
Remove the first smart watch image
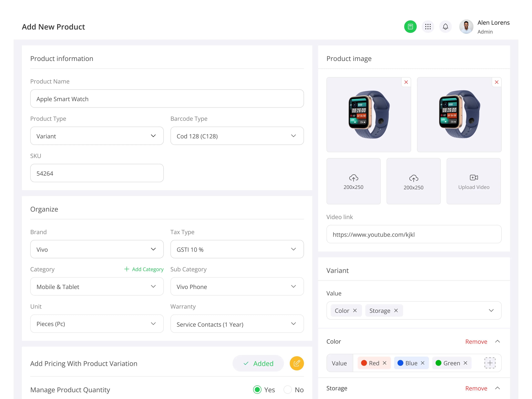click(x=406, y=82)
